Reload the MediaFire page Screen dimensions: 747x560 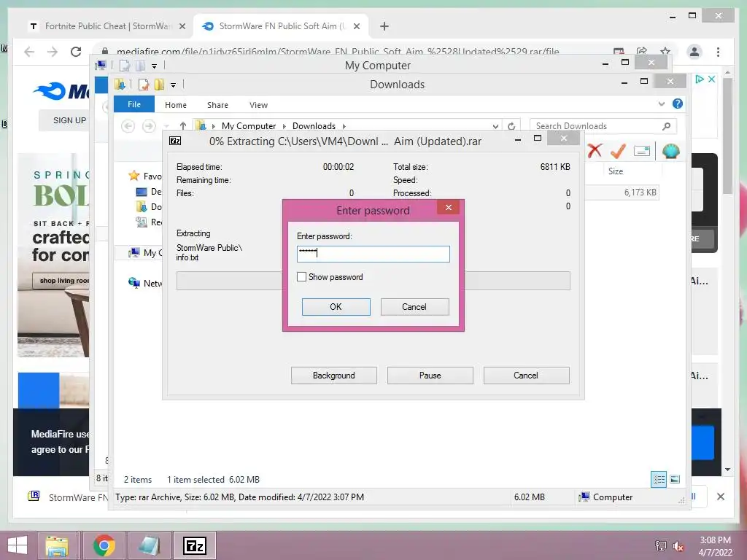pos(76,52)
